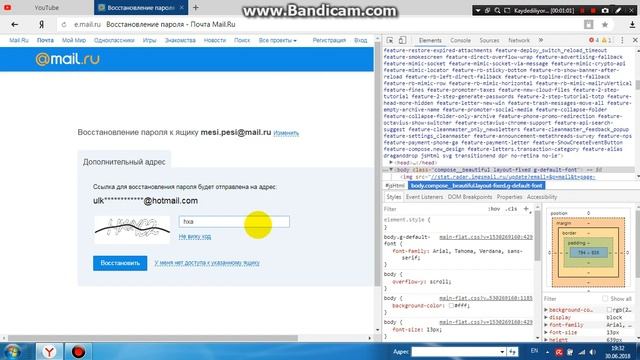The width and height of the screenshot is (640, 360).
Task: Toggle :hov element state panel
Action: [494, 209]
